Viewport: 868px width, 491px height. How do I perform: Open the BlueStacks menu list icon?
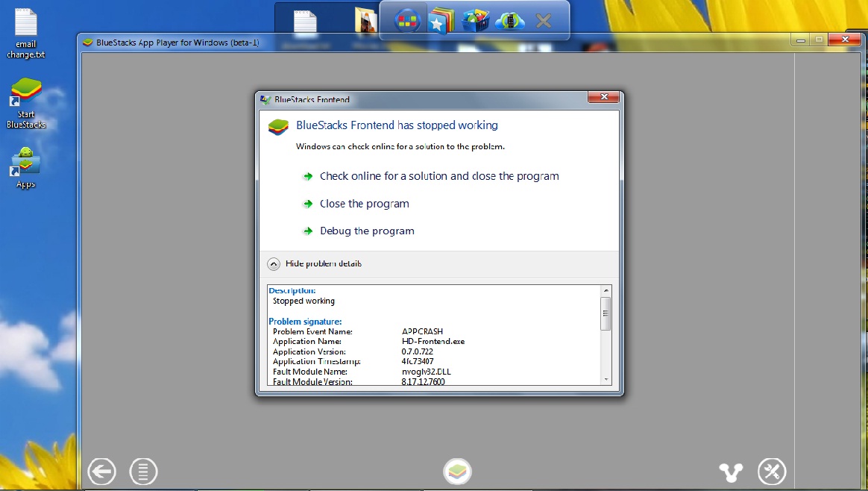pyautogui.click(x=143, y=472)
